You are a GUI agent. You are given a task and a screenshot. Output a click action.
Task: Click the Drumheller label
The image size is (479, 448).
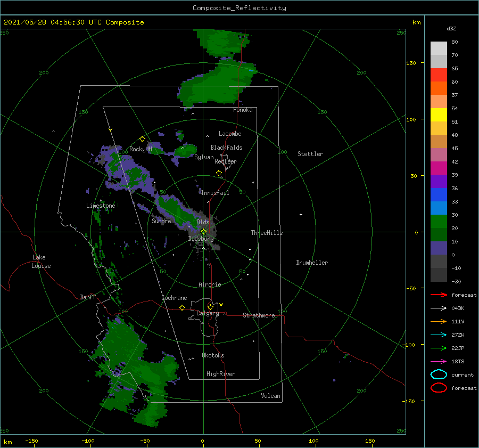pyautogui.click(x=312, y=263)
